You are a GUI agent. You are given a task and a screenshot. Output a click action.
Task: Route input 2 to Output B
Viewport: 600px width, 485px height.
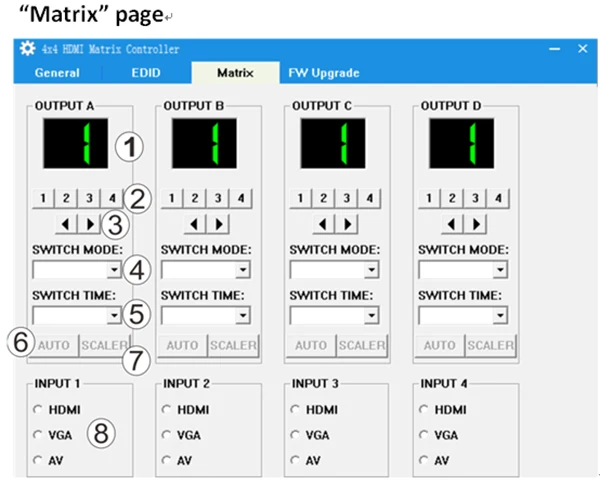[195, 198]
